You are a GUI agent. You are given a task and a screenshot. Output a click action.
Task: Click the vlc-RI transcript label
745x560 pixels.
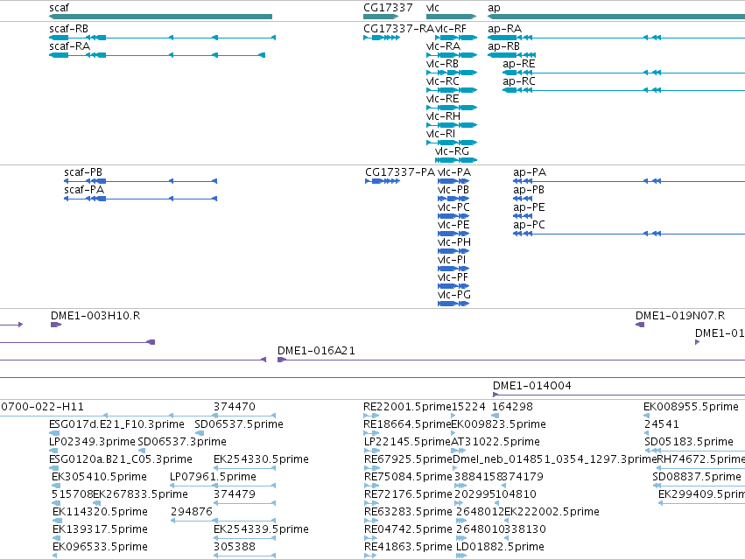[440, 134]
